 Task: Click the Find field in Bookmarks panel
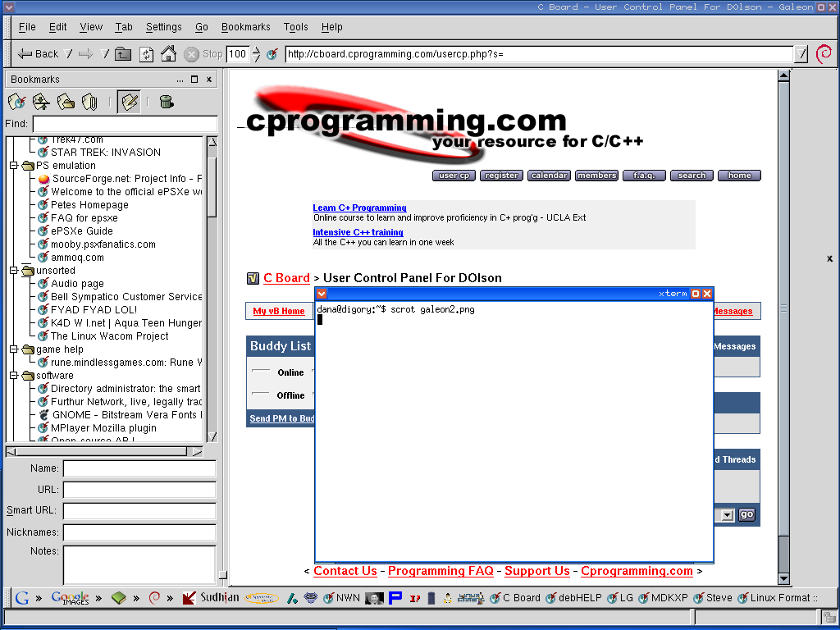[125, 124]
